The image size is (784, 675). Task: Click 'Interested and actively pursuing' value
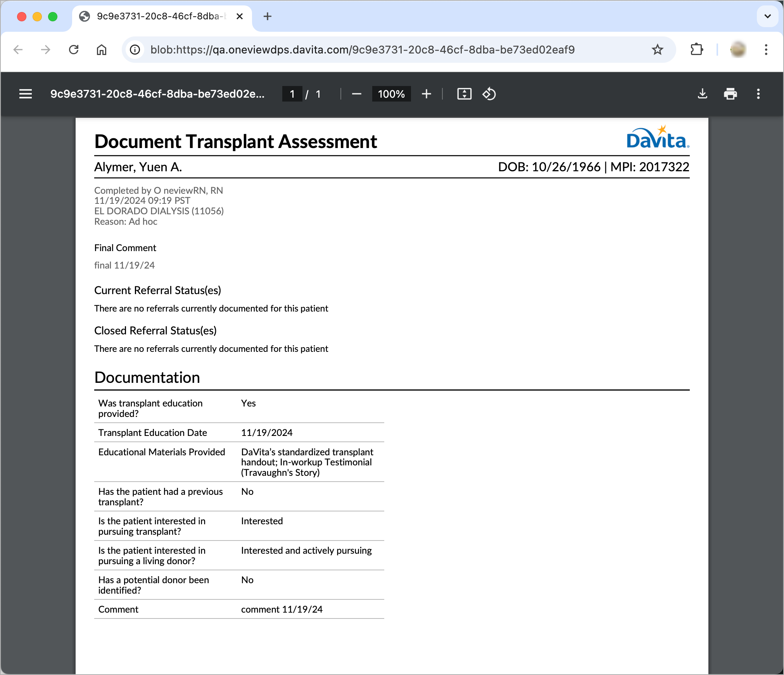306,550
